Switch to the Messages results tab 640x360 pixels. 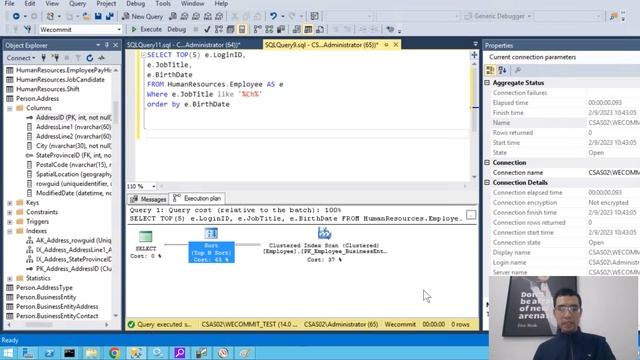[148, 199]
